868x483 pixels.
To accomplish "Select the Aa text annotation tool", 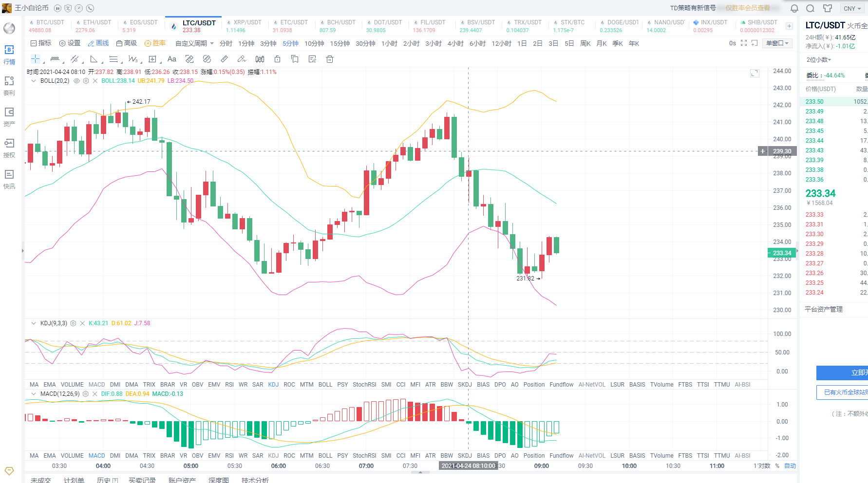I will pos(171,59).
